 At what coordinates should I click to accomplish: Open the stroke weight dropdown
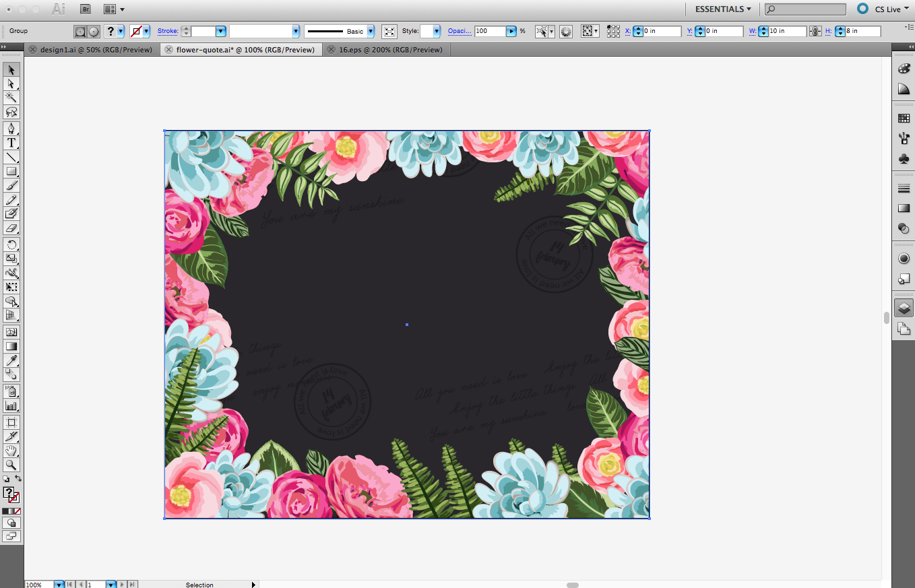[x=220, y=32]
